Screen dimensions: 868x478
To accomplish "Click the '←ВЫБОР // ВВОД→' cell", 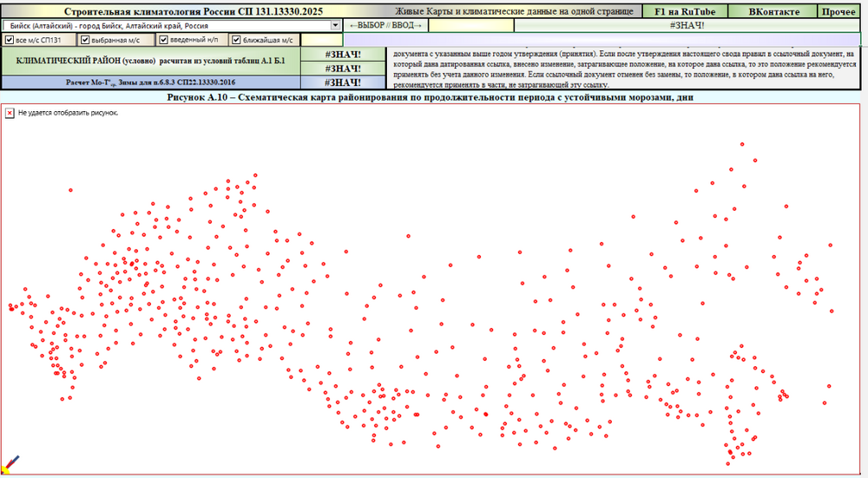I will tap(386, 25).
